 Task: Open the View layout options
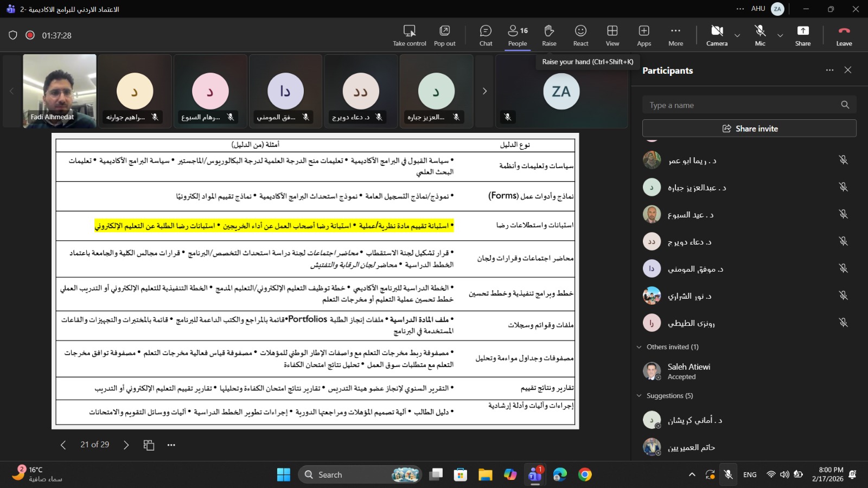click(612, 35)
